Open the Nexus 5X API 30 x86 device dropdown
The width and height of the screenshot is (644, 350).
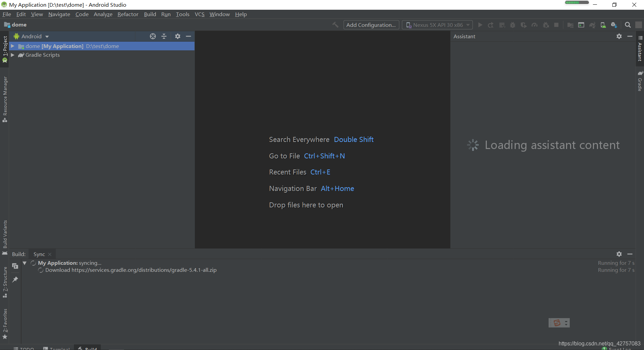point(437,25)
